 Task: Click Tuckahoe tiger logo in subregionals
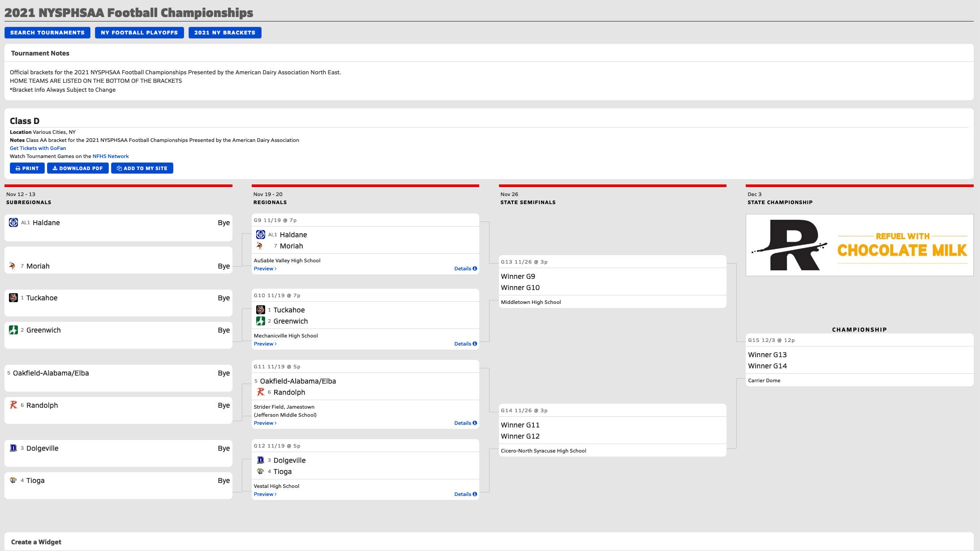click(x=13, y=298)
